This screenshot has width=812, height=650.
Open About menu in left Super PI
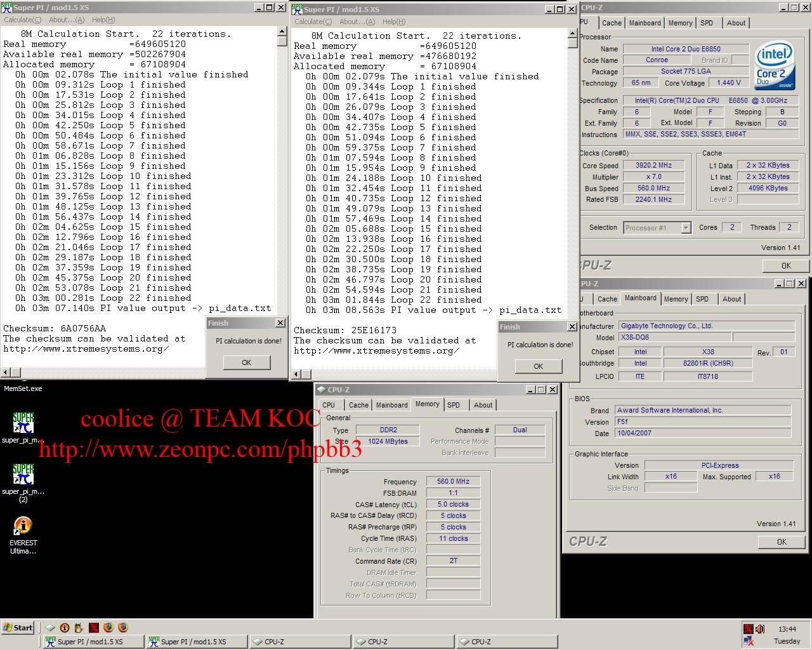[x=67, y=20]
